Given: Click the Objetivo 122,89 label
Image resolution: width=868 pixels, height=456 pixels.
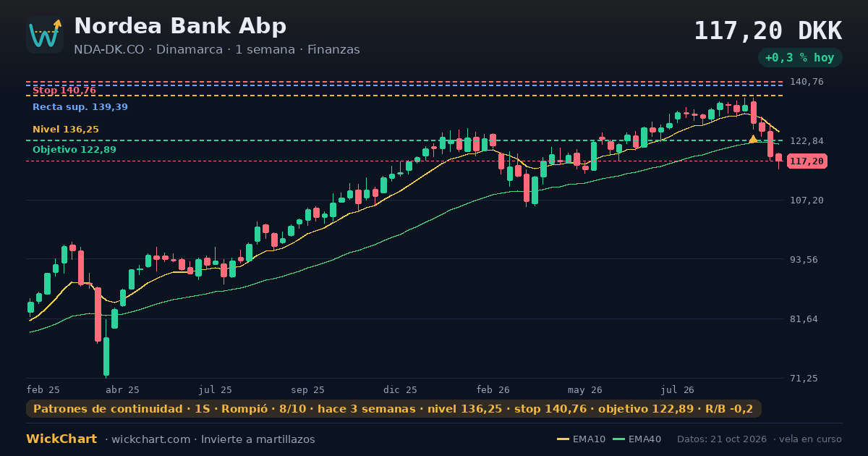Looking at the screenshot, I should pyautogui.click(x=75, y=150).
